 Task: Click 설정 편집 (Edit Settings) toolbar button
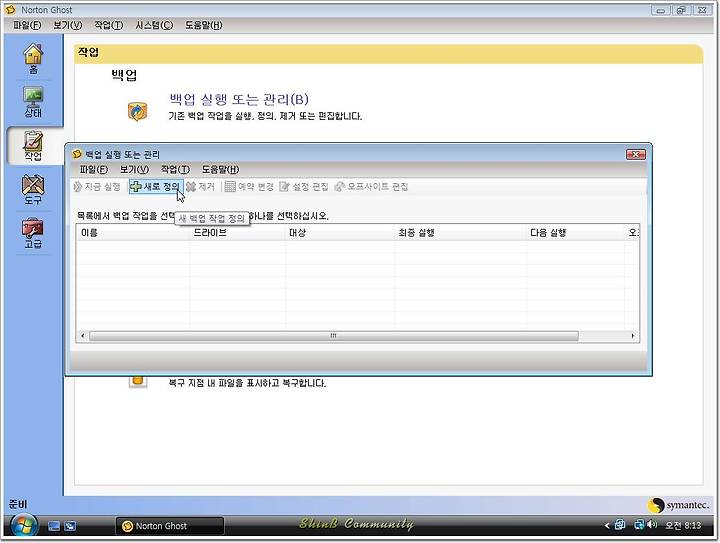click(304, 186)
